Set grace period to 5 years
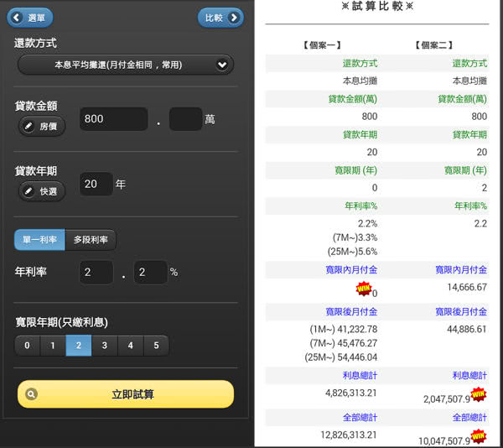503x448 pixels. pos(156,346)
